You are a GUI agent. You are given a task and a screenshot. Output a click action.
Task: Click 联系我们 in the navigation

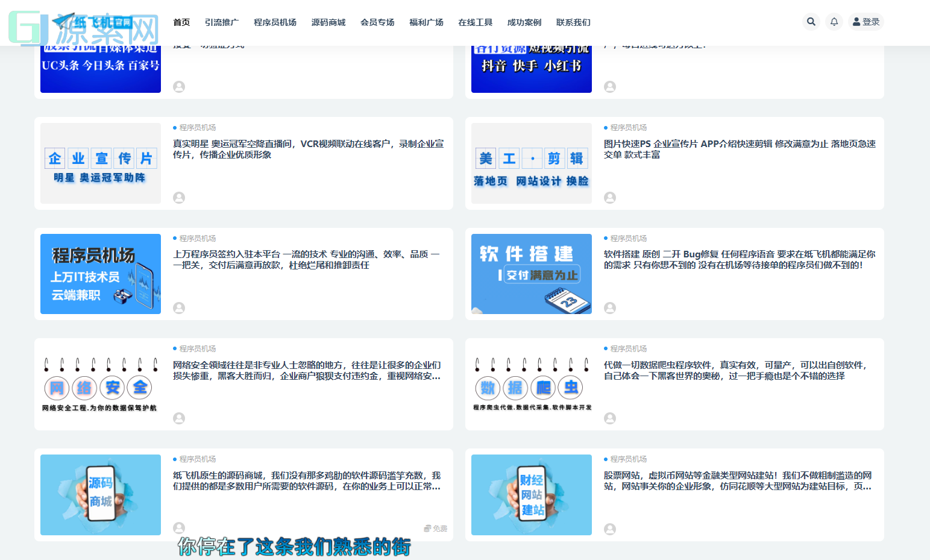click(x=573, y=22)
